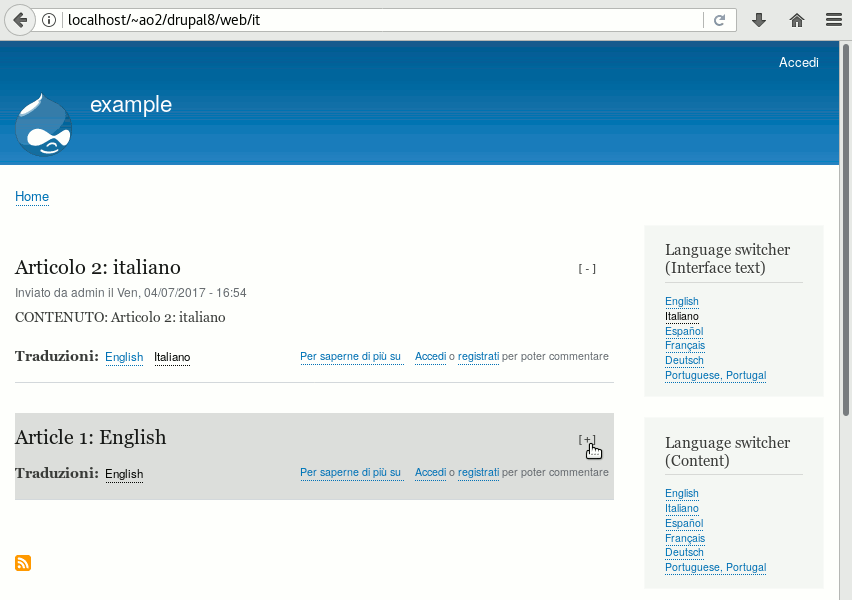Collapse the Articolo 2: italiano article
Screen dimensions: 852x600
click(x=587, y=269)
